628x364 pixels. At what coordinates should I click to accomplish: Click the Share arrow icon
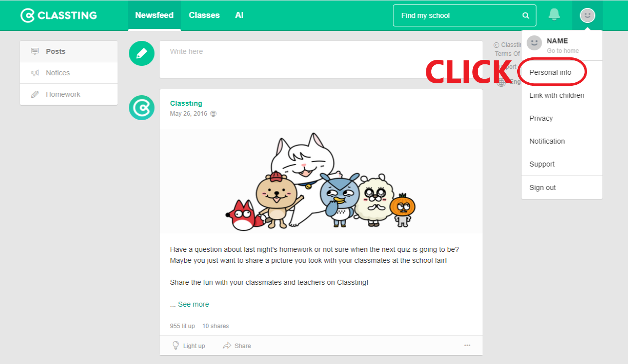coord(227,346)
